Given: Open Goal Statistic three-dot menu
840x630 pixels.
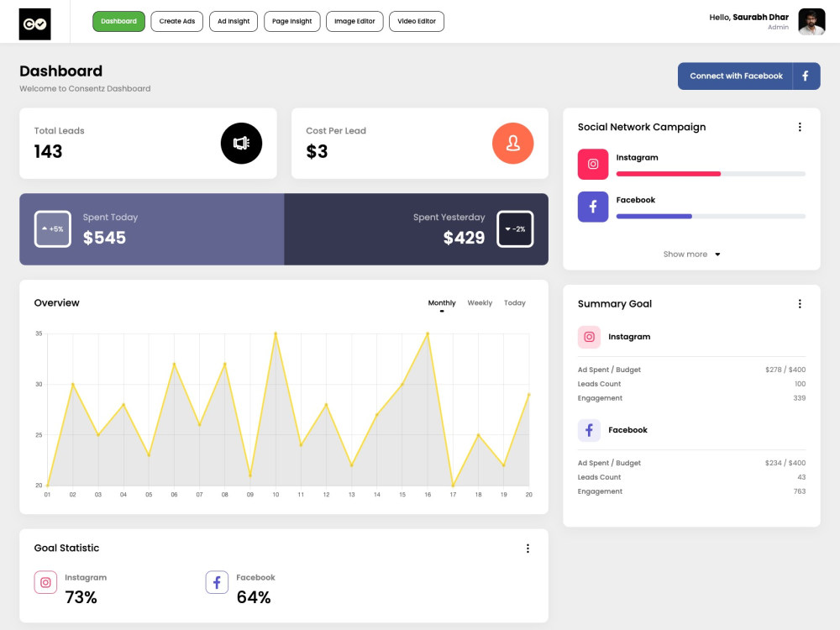Looking at the screenshot, I should (x=528, y=549).
